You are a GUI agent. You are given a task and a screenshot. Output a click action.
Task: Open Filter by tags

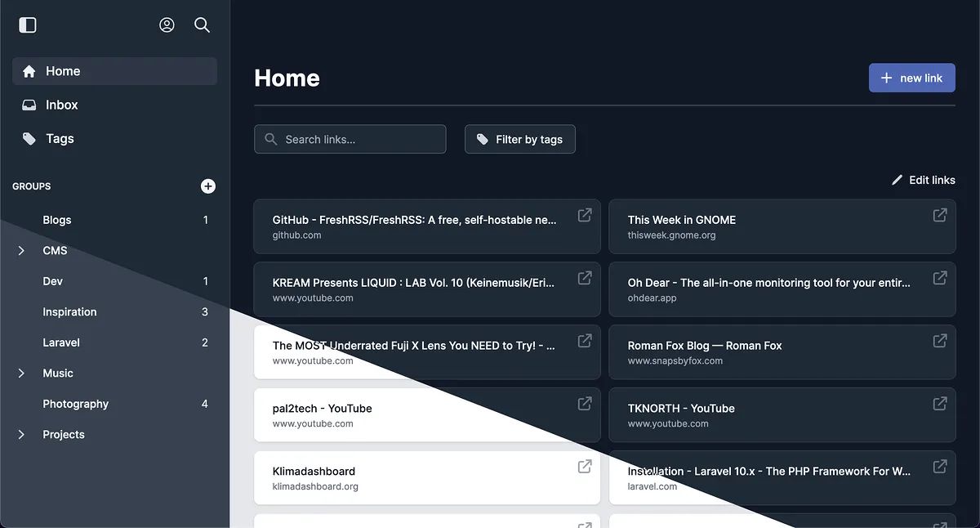point(520,139)
